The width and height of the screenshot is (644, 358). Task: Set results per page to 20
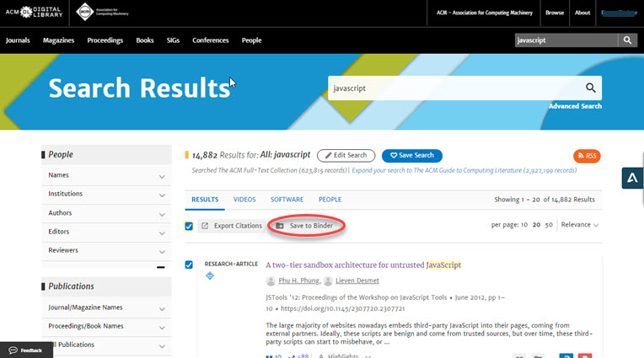[x=536, y=225]
